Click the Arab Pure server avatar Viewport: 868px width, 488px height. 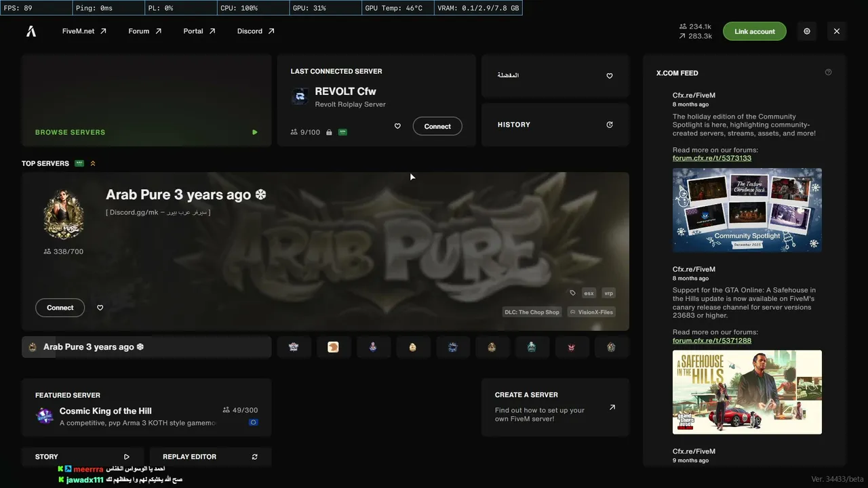pyautogui.click(x=63, y=213)
